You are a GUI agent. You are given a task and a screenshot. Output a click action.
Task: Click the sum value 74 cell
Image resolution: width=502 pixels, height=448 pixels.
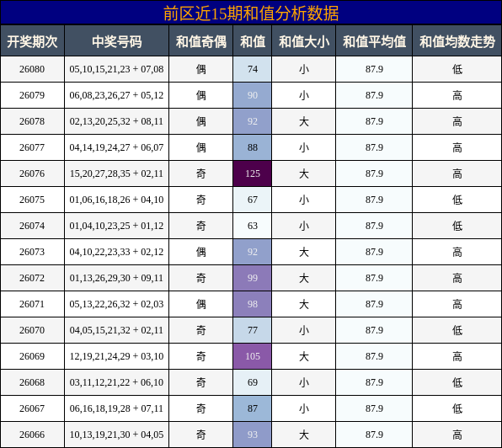tap(253, 69)
